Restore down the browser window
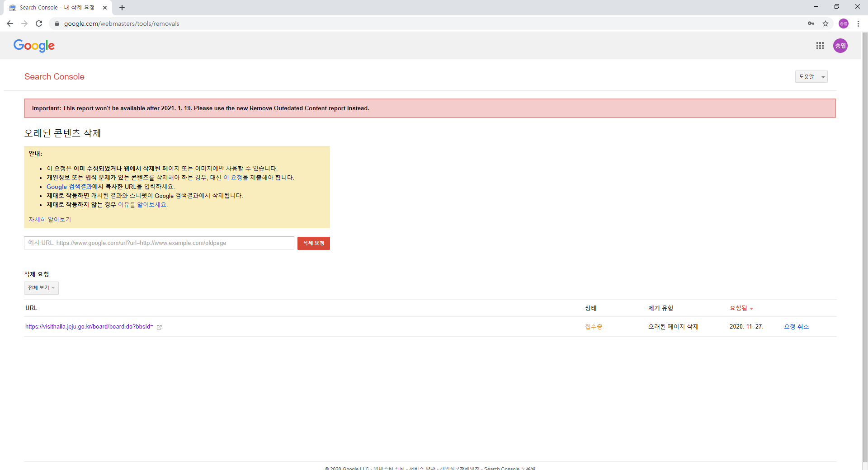 coord(837,7)
